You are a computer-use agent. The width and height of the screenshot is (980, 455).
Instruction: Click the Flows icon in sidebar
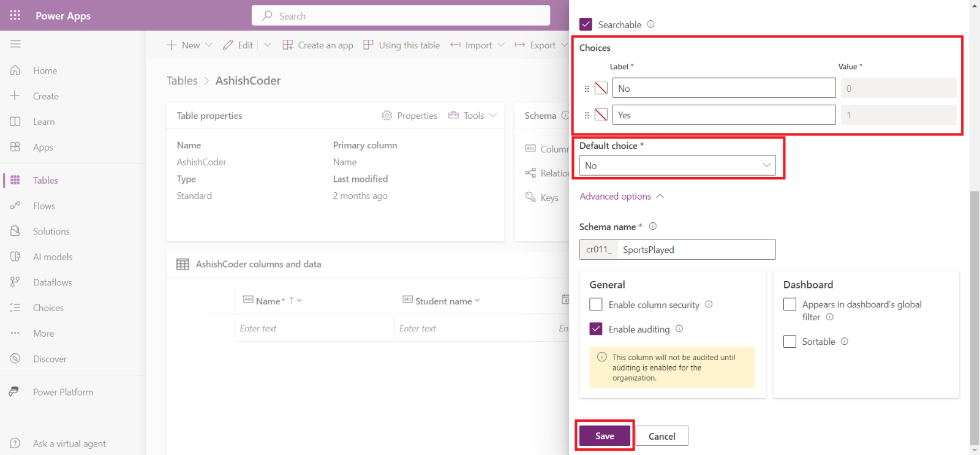coord(15,206)
